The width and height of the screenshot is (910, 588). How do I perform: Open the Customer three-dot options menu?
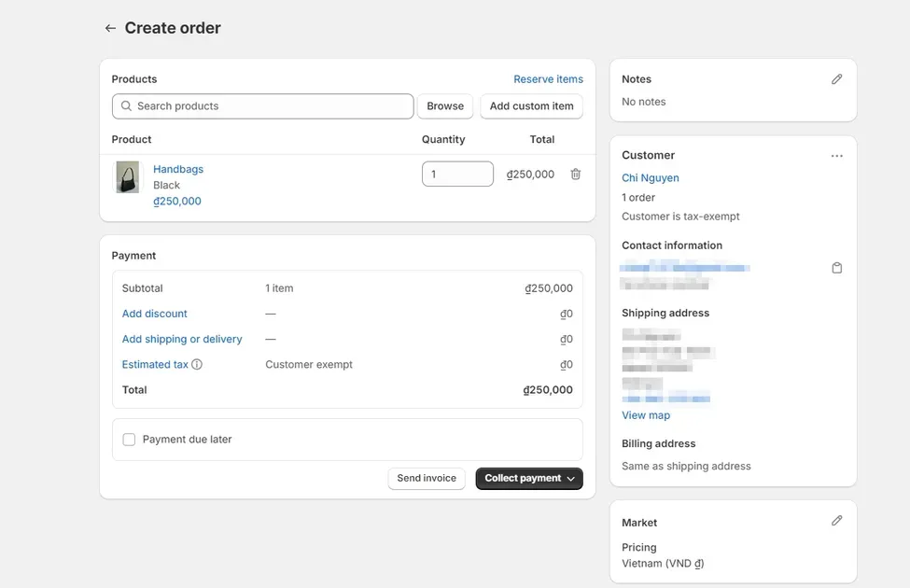(x=836, y=156)
